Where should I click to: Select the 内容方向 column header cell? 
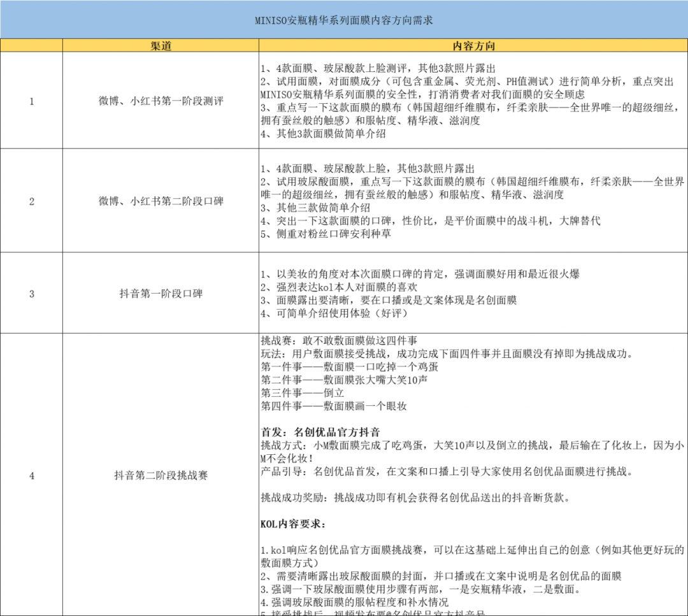tap(473, 46)
